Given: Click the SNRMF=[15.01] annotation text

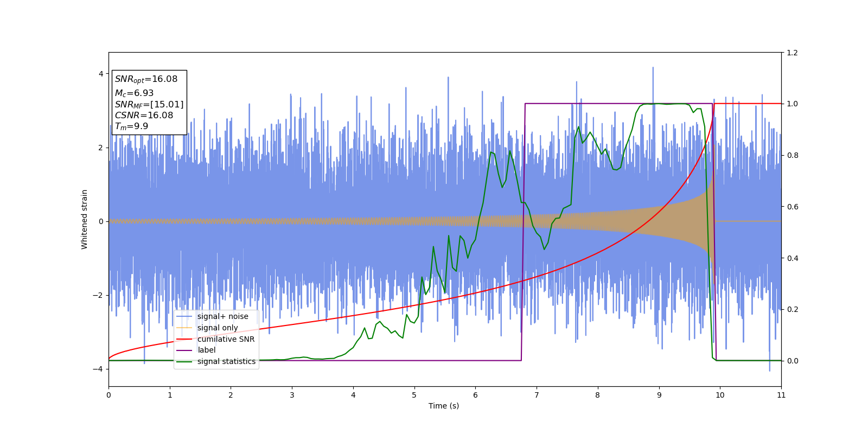Looking at the screenshot, I should 149,104.
